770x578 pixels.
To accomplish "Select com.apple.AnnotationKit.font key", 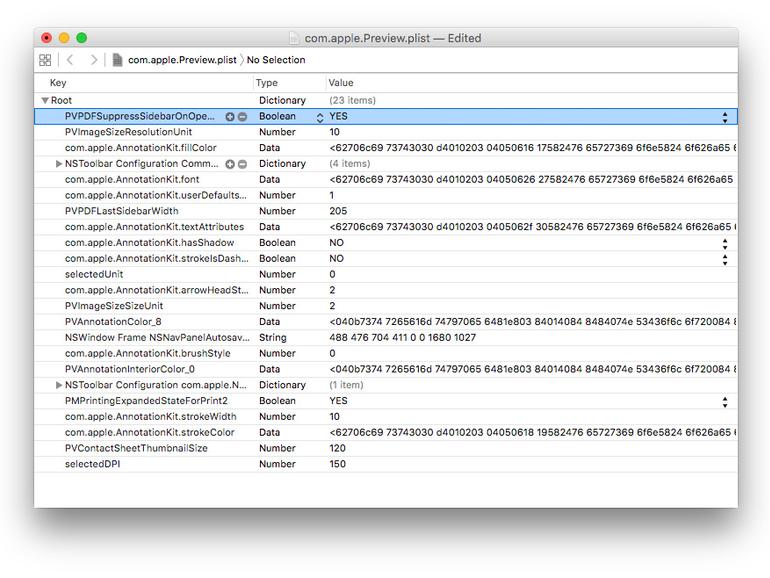I will coord(132,179).
